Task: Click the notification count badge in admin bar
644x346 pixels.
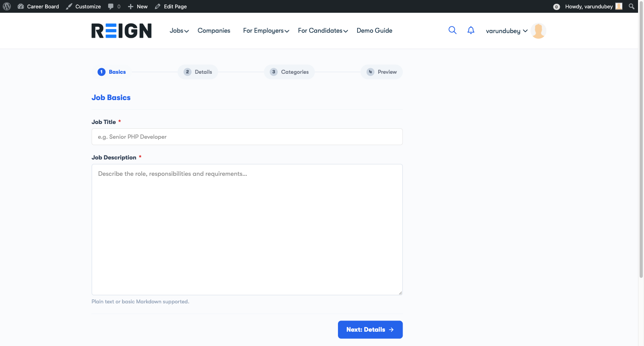Action: tap(557, 7)
